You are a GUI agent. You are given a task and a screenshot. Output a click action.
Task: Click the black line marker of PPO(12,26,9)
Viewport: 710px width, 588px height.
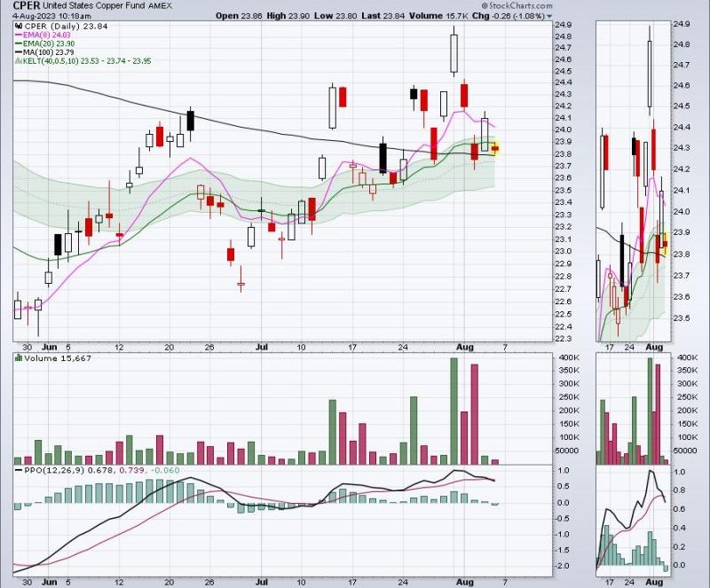[x=19, y=470]
